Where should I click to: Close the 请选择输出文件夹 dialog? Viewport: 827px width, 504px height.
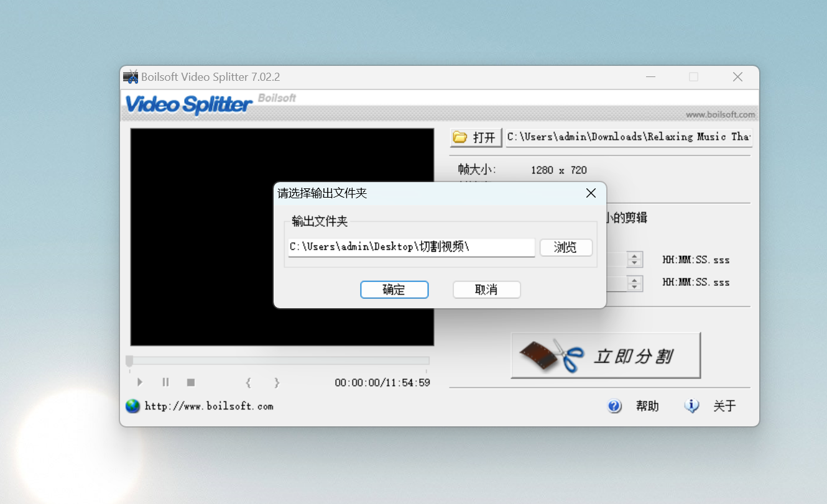pos(591,193)
